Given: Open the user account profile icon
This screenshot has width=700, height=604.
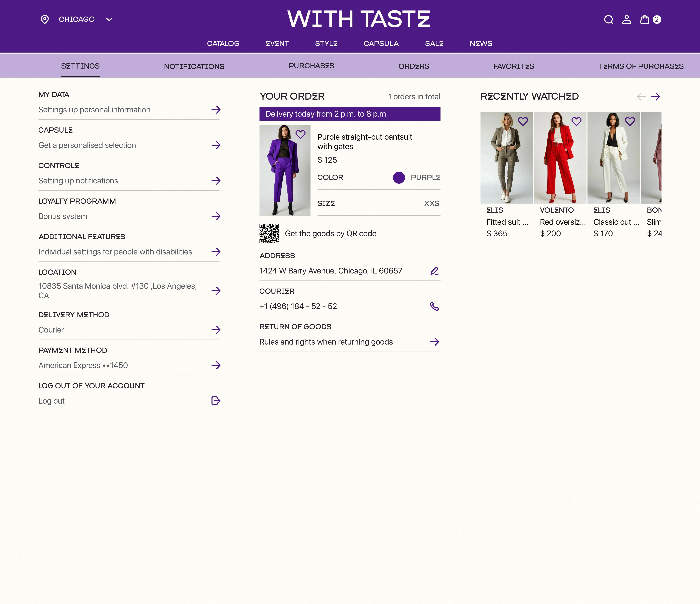Looking at the screenshot, I should (627, 20).
